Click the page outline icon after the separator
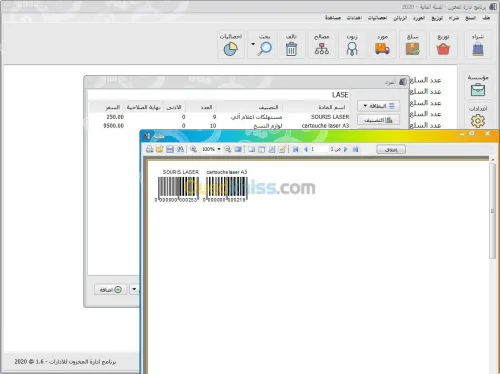This screenshot has height=374, width=500. (251, 149)
